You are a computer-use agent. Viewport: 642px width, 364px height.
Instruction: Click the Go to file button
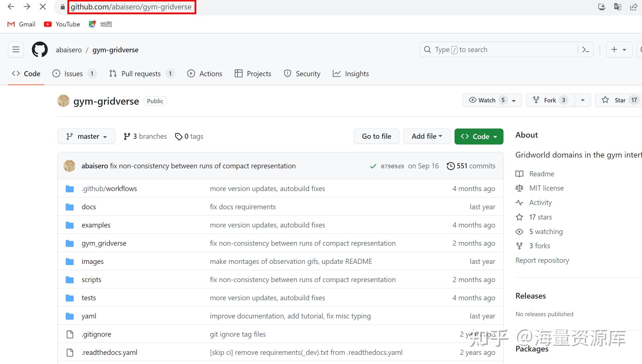376,136
